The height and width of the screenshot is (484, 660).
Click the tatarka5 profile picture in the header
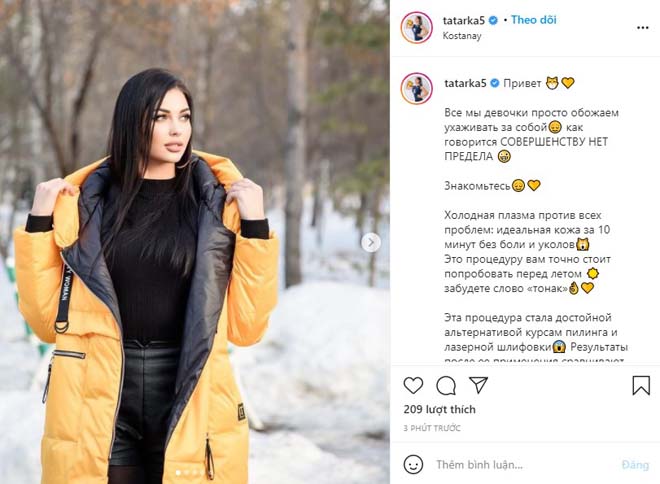coord(416,28)
